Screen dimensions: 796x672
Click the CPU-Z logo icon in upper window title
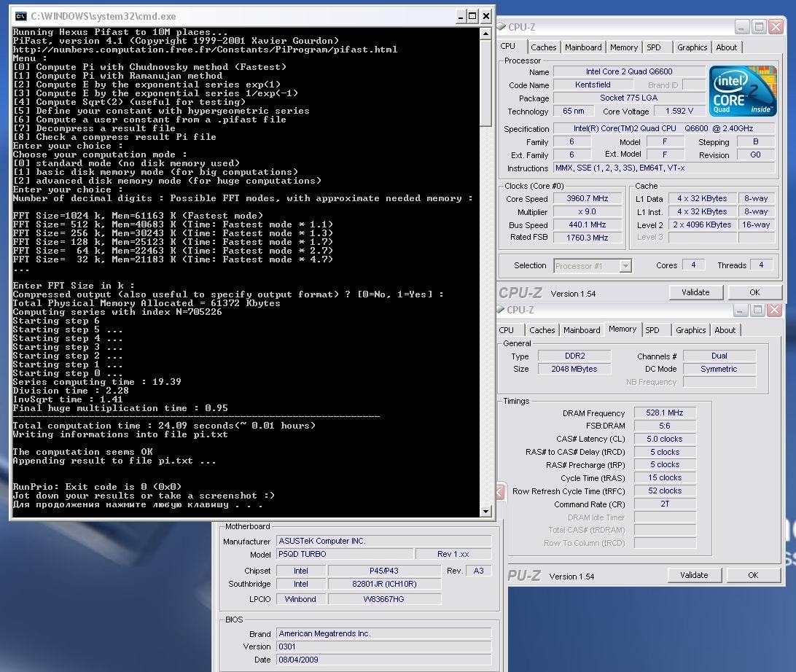click(x=501, y=26)
